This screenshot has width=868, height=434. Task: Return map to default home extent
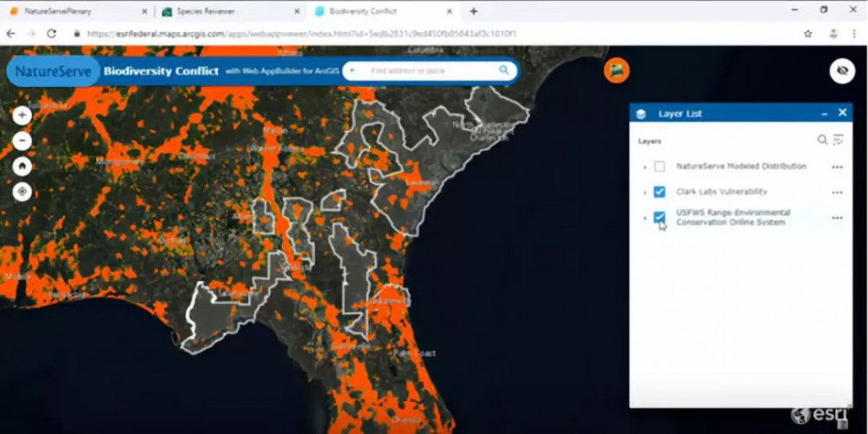coord(23,166)
